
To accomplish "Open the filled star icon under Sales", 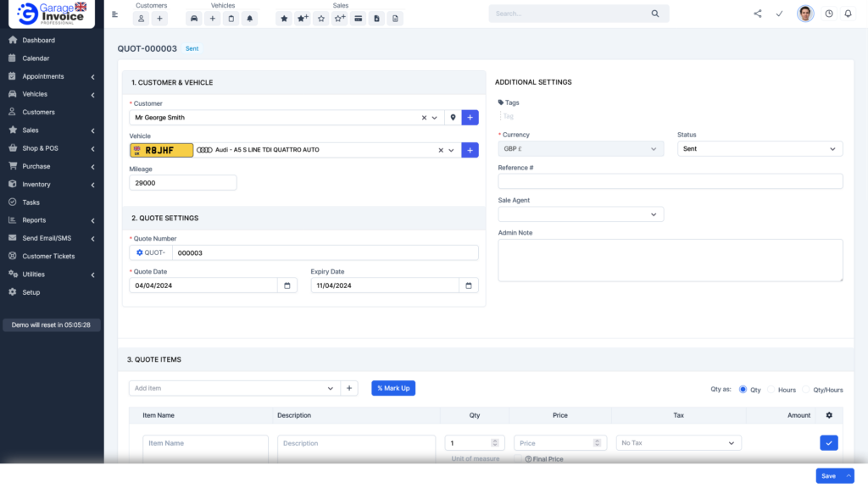I will click(x=284, y=18).
